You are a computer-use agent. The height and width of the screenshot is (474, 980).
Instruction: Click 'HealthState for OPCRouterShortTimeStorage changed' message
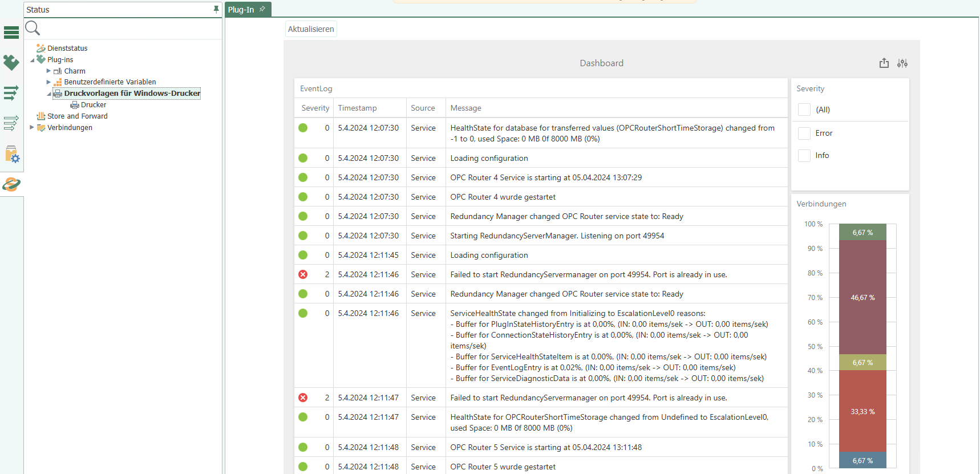point(609,423)
